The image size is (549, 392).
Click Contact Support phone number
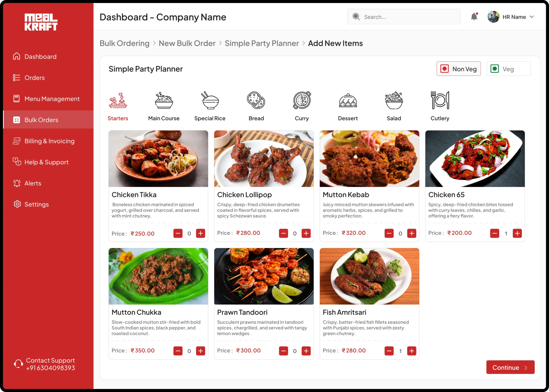(50, 368)
